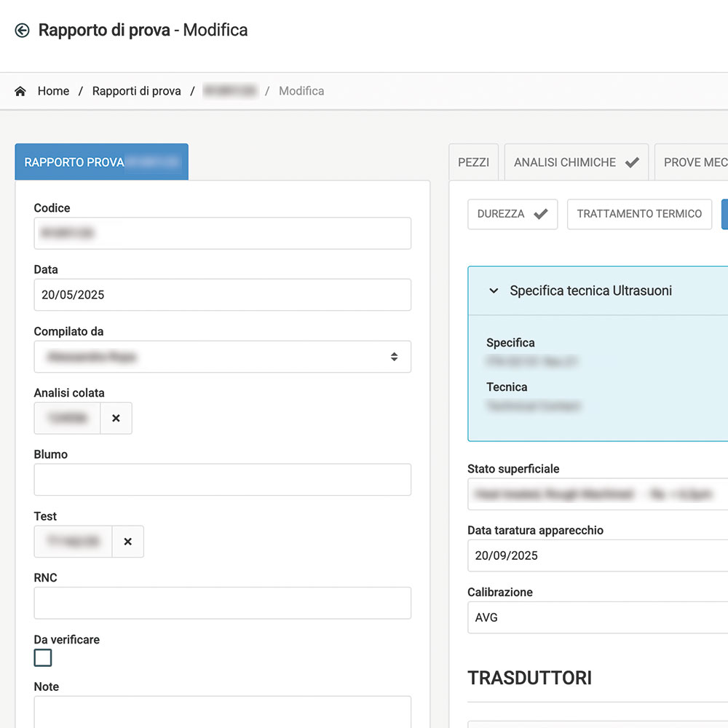Screen dimensions: 728x728
Task: Open the ANALISI CHIMICHE tab
Action: tap(574, 162)
